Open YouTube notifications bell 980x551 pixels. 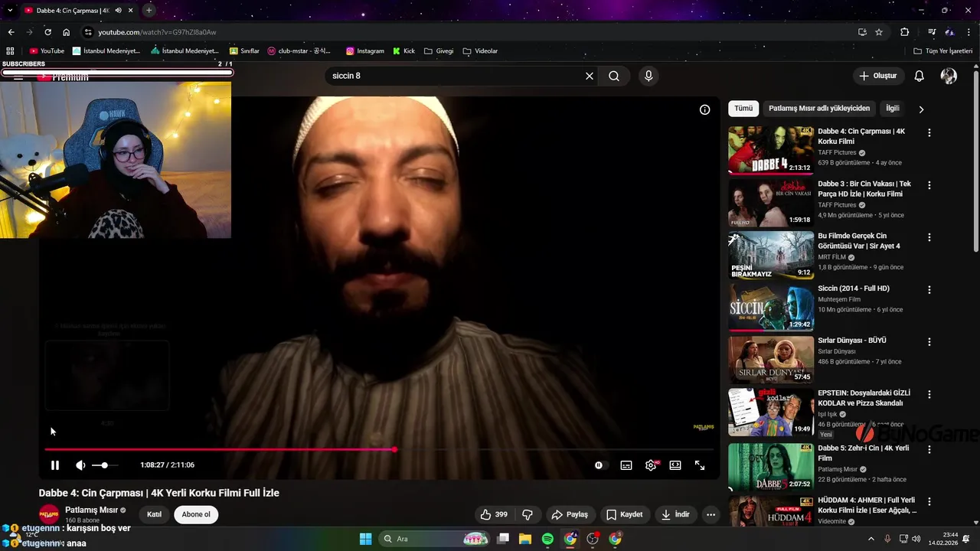920,76
